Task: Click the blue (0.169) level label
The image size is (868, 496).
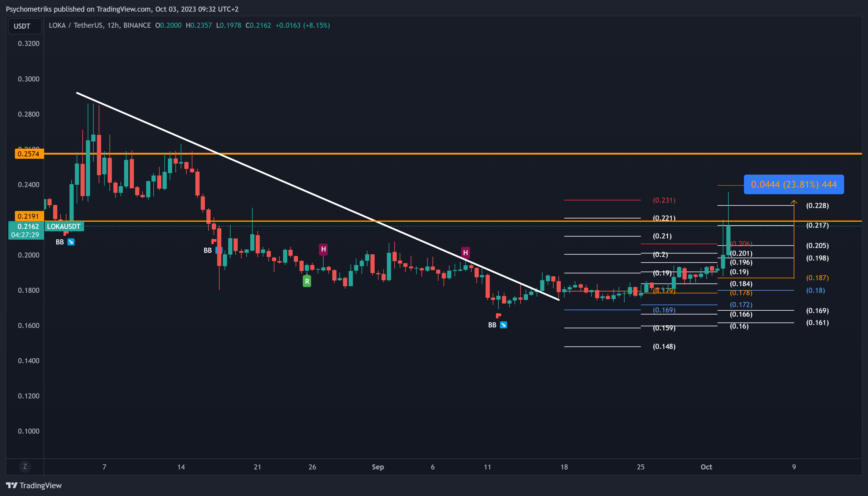Action: pos(664,310)
